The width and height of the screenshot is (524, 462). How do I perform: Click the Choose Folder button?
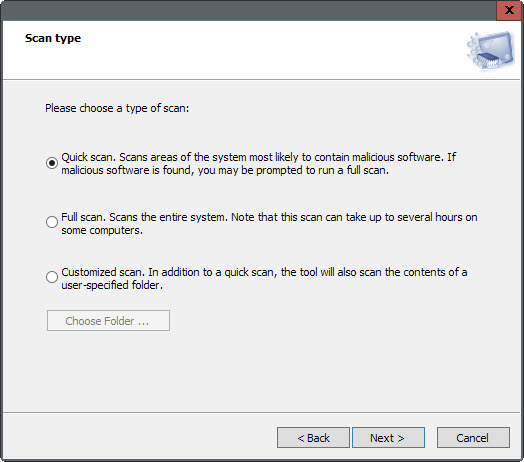108,321
